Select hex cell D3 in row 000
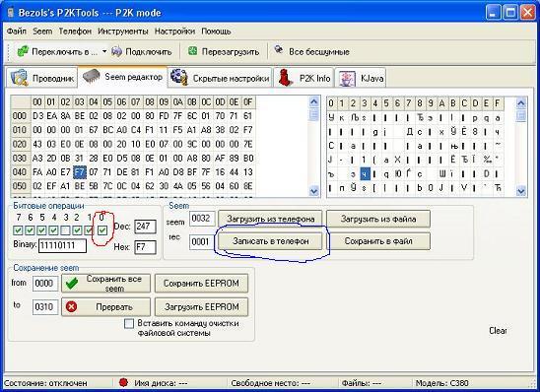This screenshot has width=540, height=392. 37,115
